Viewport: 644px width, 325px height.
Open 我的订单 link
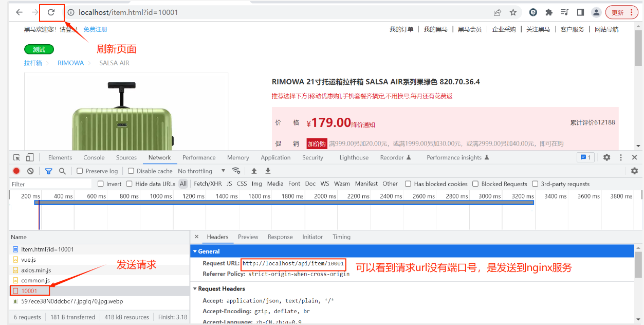[401, 29]
